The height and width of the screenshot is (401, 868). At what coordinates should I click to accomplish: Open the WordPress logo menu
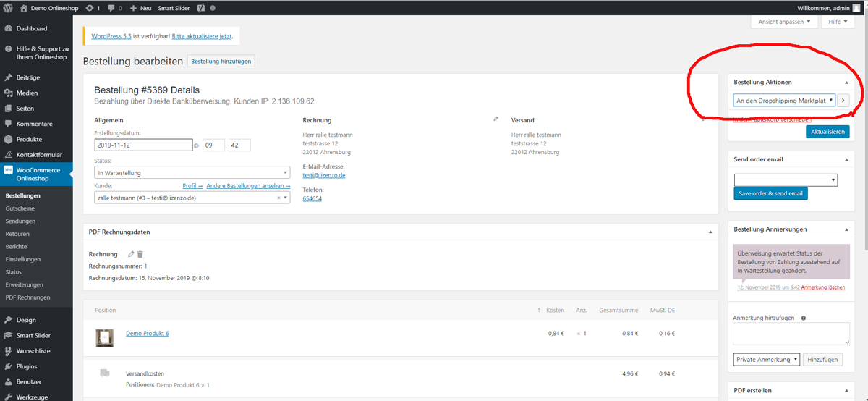click(8, 7)
